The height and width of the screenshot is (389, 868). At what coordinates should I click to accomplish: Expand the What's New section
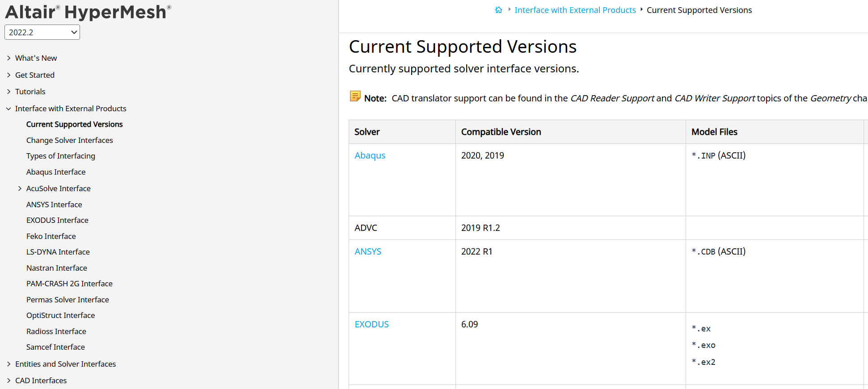pos(8,58)
